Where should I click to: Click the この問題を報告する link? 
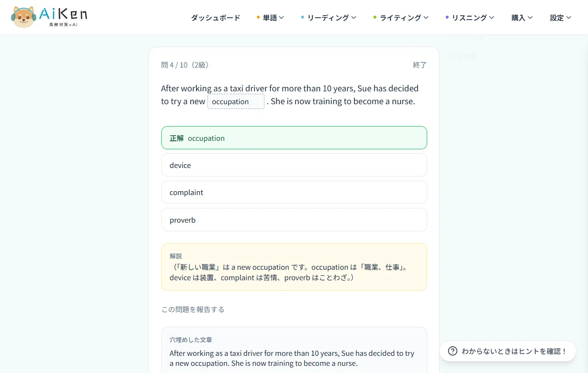tap(193, 309)
